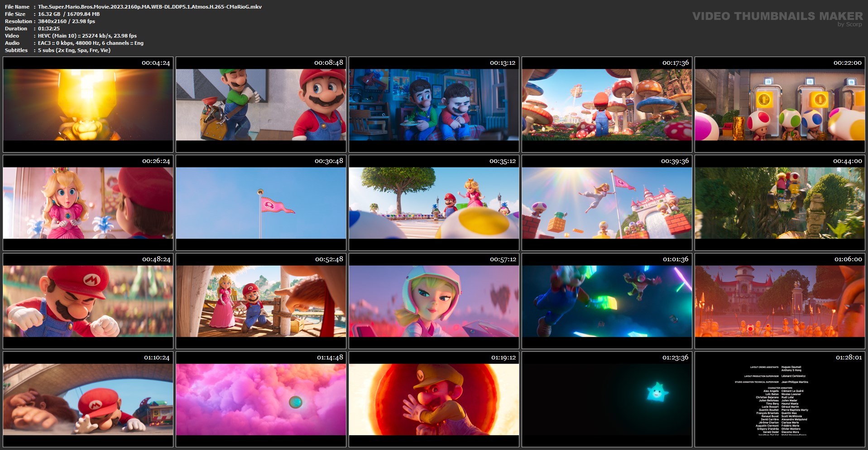
Task: Click the timestamp 01:06:00
Action: click(x=848, y=259)
